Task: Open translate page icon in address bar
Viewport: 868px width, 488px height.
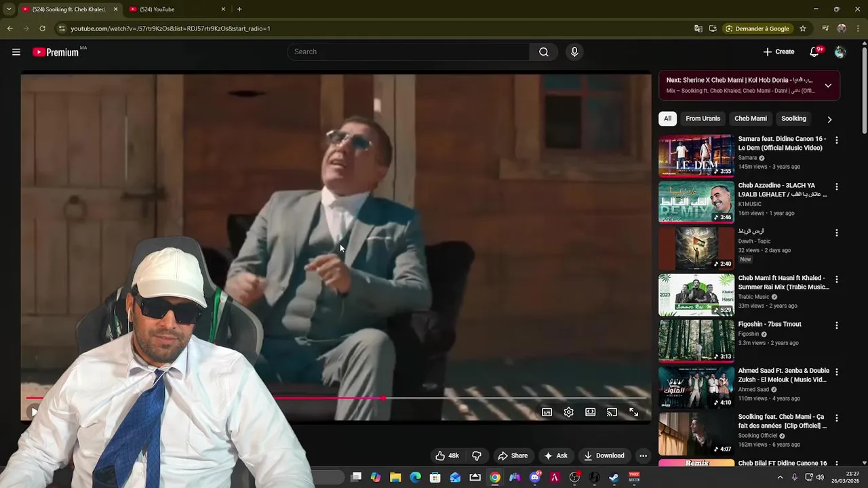Action: [698, 28]
